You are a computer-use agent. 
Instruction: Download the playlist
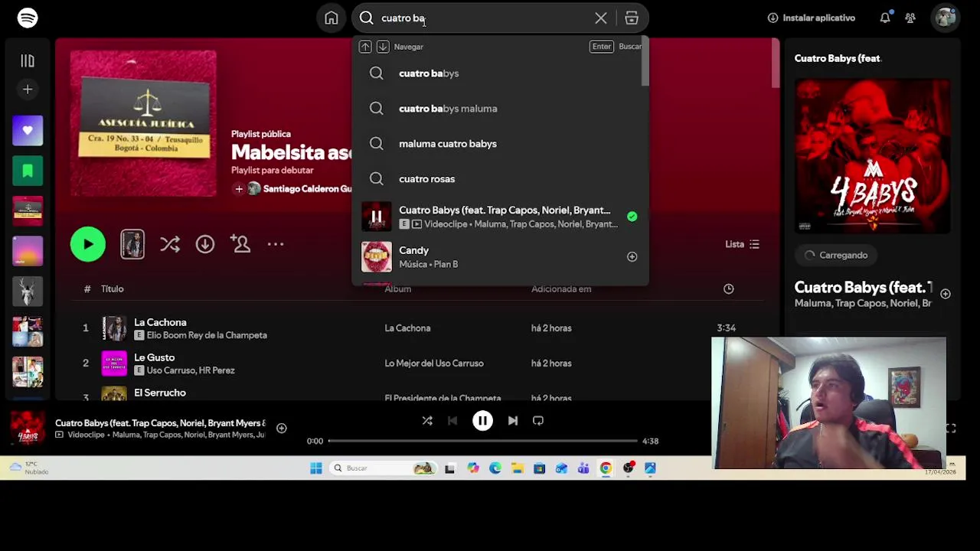pyautogui.click(x=204, y=244)
